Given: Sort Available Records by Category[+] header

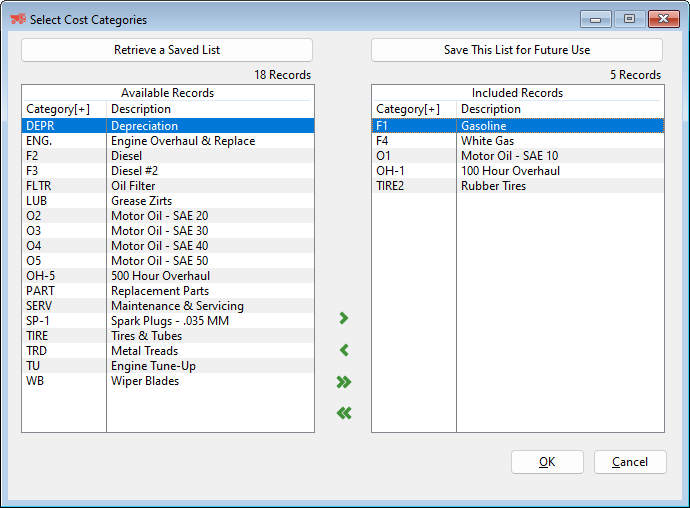Looking at the screenshot, I should [x=58, y=109].
